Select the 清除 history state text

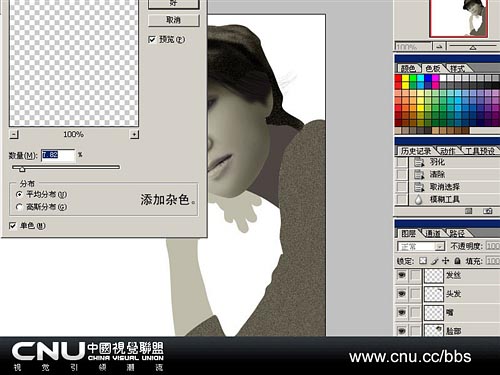[437, 174]
